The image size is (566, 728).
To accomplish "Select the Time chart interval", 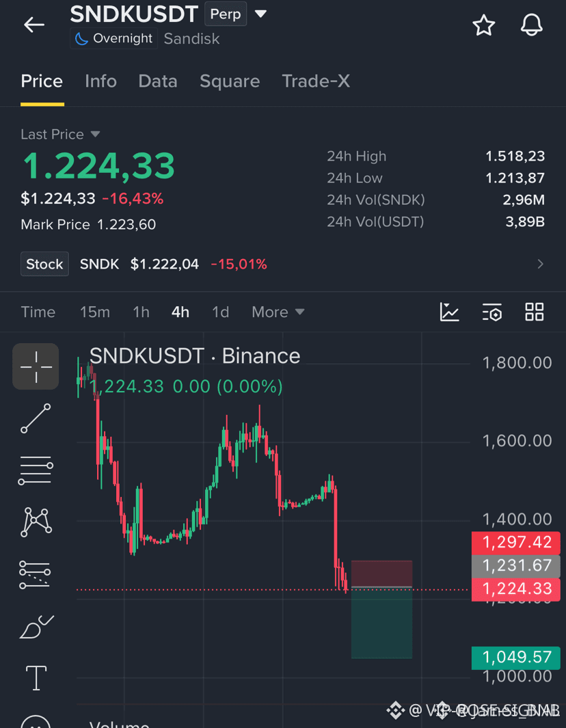I will pyautogui.click(x=38, y=312).
